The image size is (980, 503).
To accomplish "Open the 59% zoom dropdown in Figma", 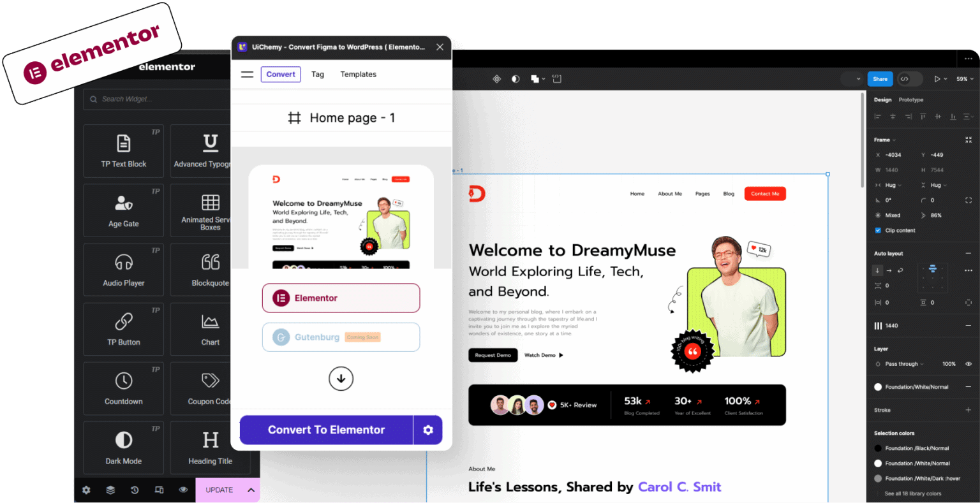I will point(963,78).
